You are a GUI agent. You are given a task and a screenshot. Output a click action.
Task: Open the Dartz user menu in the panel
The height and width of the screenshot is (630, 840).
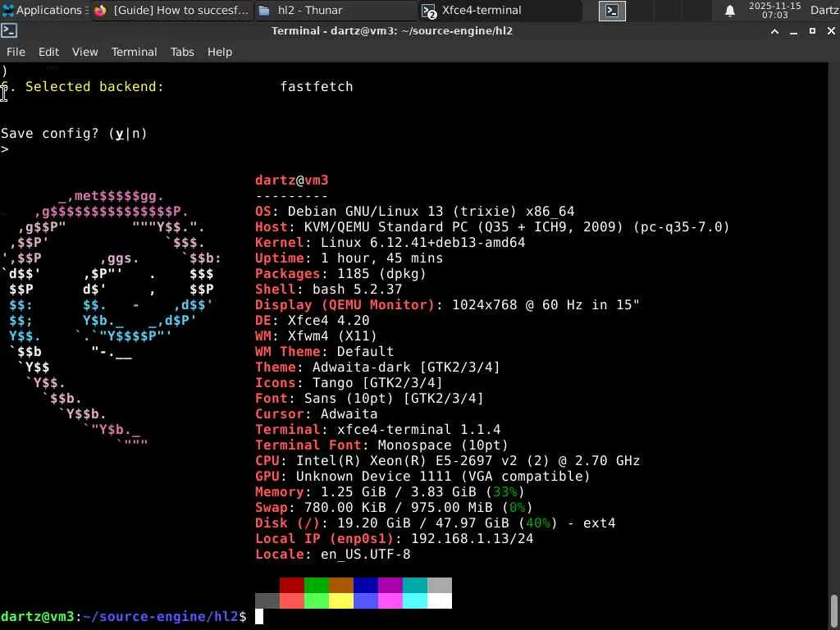tap(824, 10)
